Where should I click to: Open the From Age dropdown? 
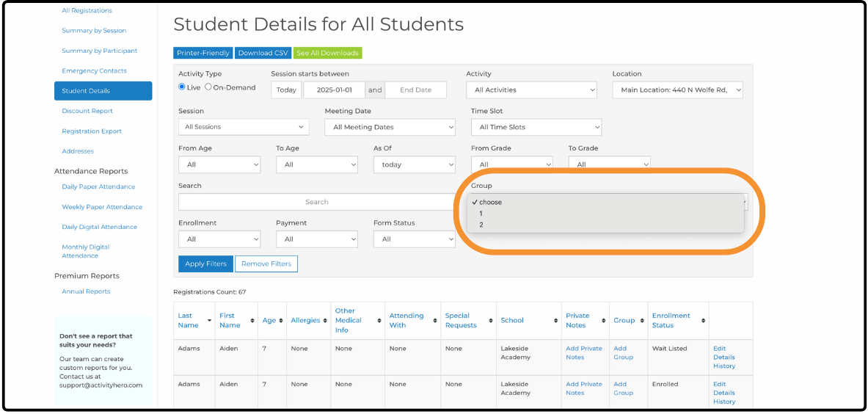coord(219,164)
